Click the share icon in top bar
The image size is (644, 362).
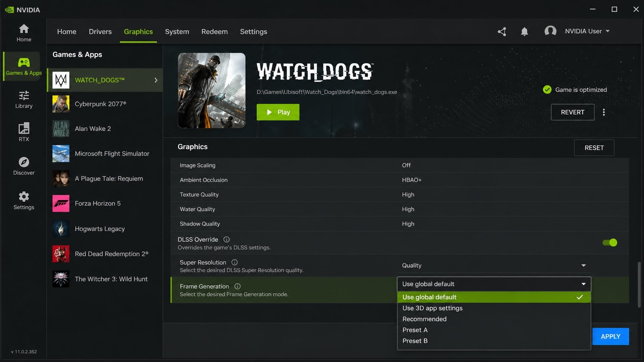pyautogui.click(x=502, y=32)
